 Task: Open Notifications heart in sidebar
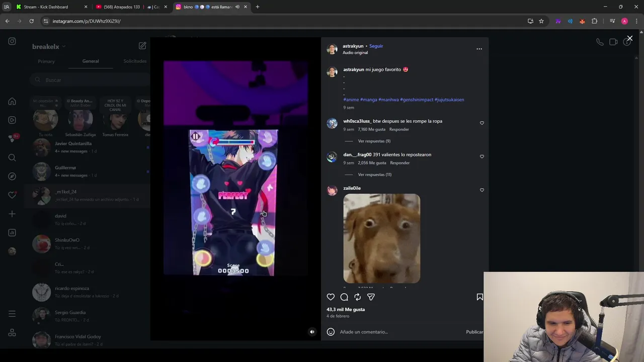point(12,195)
